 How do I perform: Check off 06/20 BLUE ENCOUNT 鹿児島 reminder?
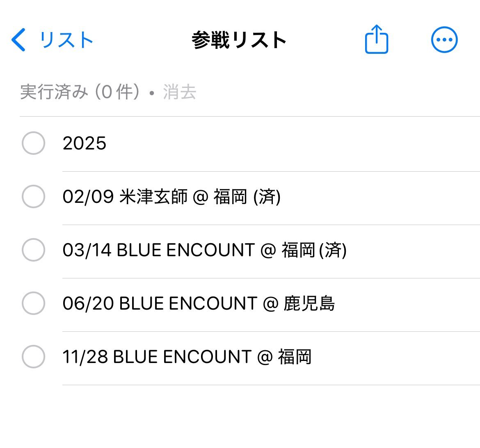click(33, 303)
